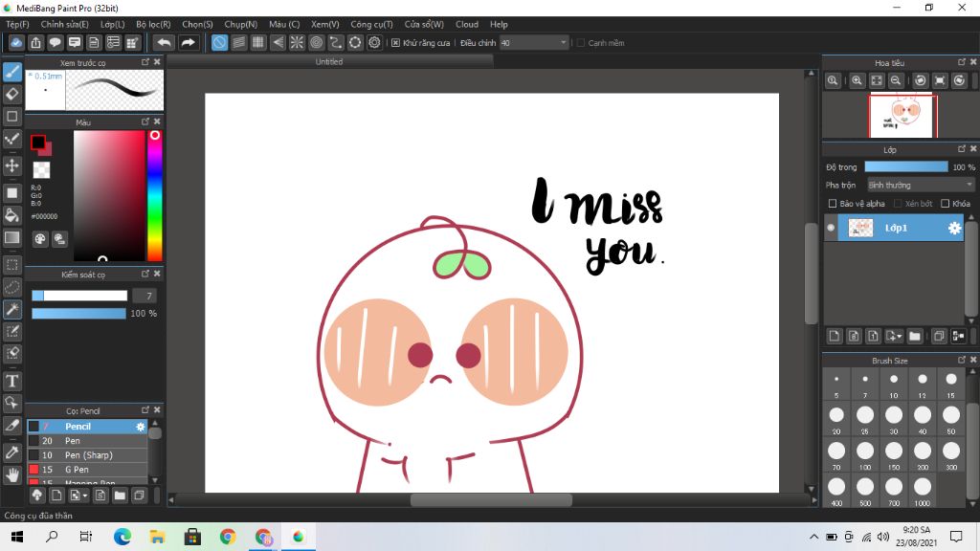Screen dimensions: 980x551
Task: Enable concentric circle snap
Action: 316,42
